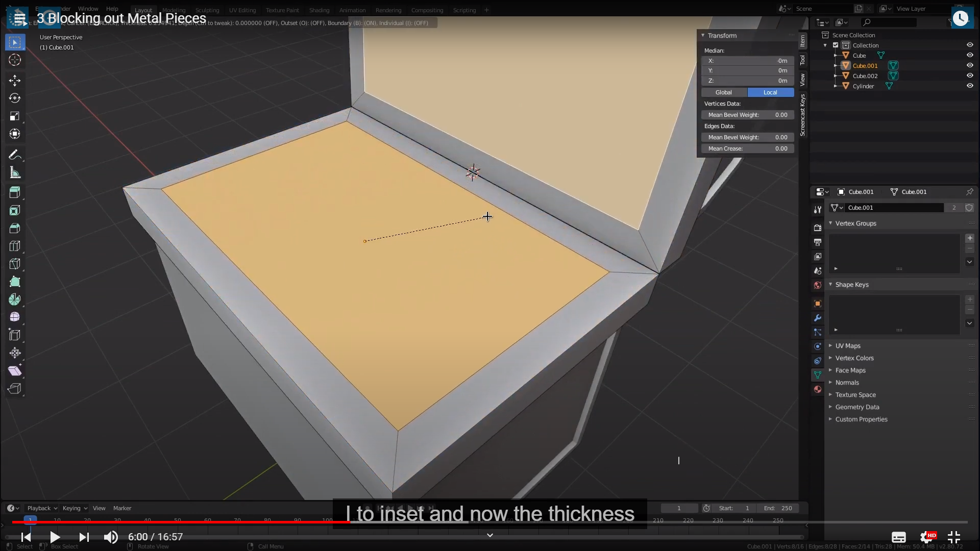980x551 pixels.
Task: Select the Measure tool icon
Action: tap(15, 173)
